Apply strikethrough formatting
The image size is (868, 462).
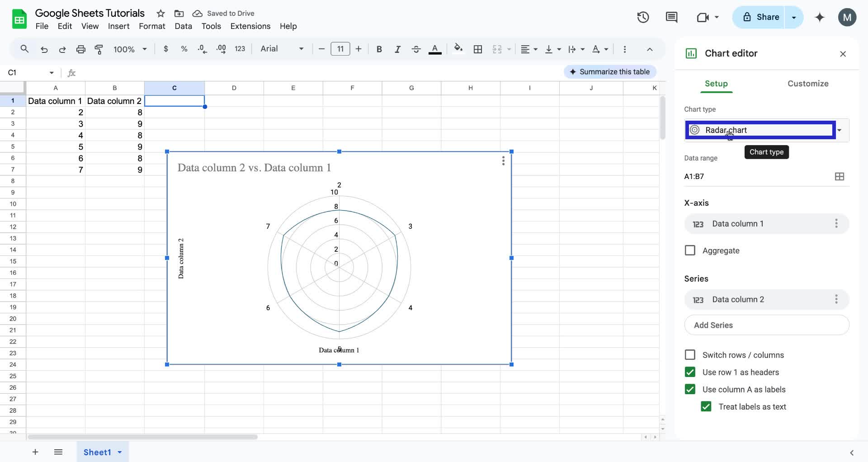(416, 49)
